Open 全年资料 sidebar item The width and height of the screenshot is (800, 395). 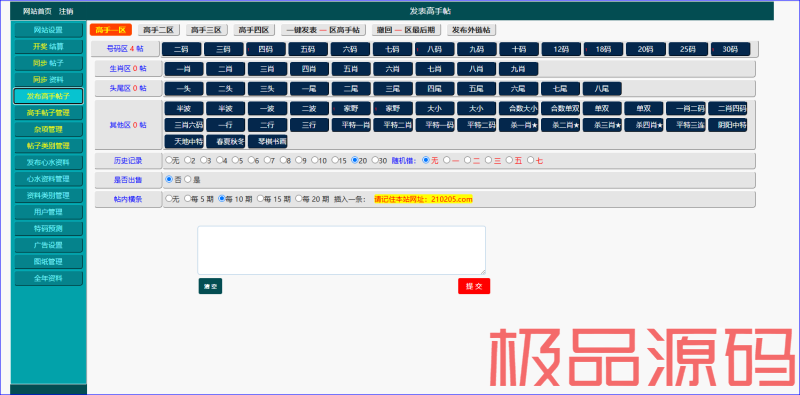48,278
